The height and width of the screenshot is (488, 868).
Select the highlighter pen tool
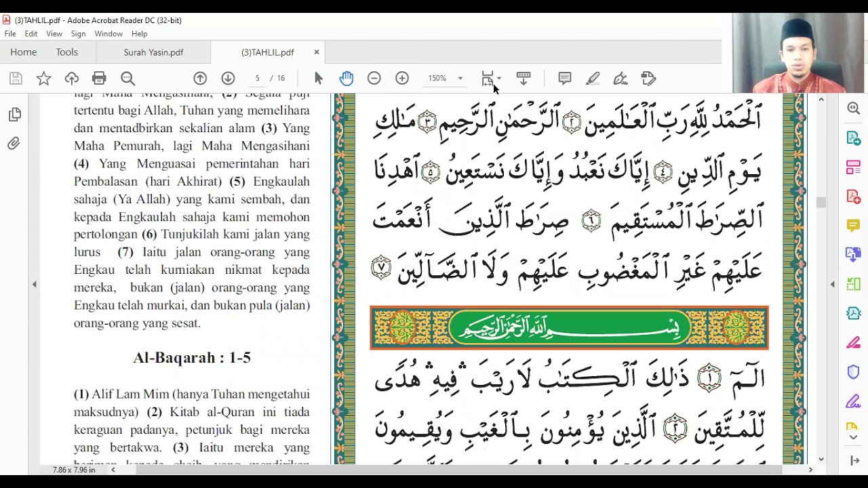(x=593, y=79)
